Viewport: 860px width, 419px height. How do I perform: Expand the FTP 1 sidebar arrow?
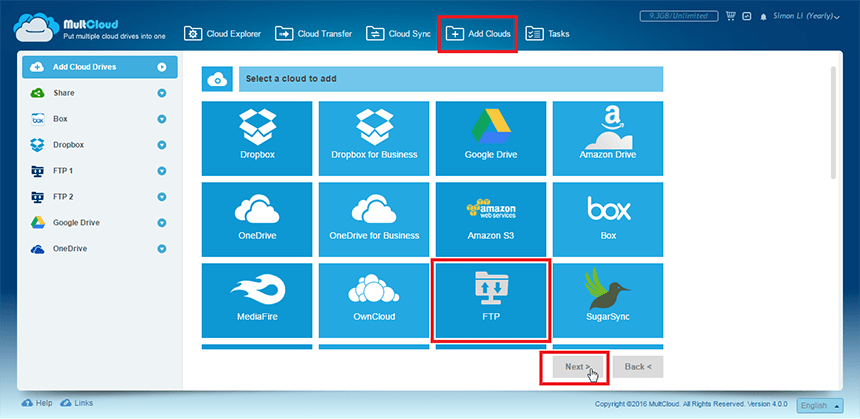[x=162, y=171]
